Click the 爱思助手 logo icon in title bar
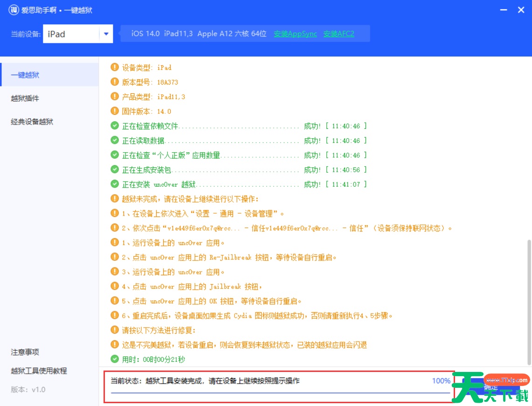This screenshot has width=532, height=406. (14, 10)
